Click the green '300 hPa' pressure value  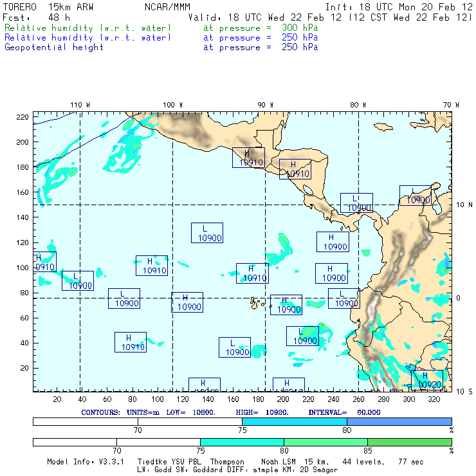[300, 28]
